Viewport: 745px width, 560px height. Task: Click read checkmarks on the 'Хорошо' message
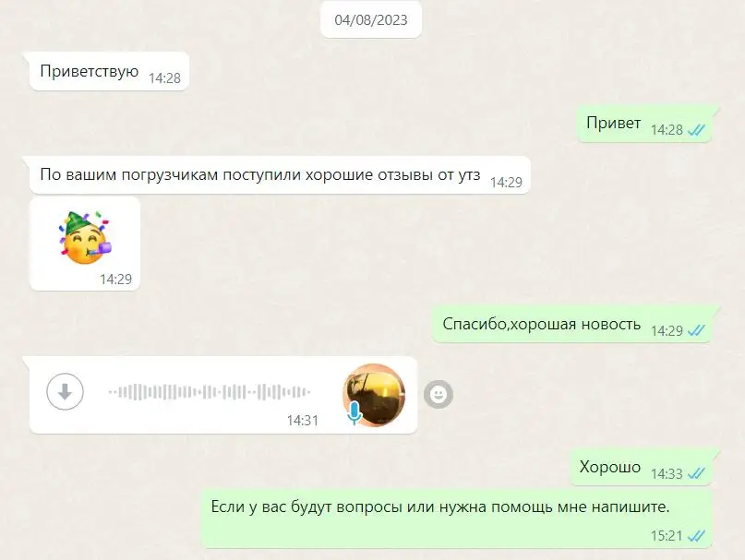[697, 473]
